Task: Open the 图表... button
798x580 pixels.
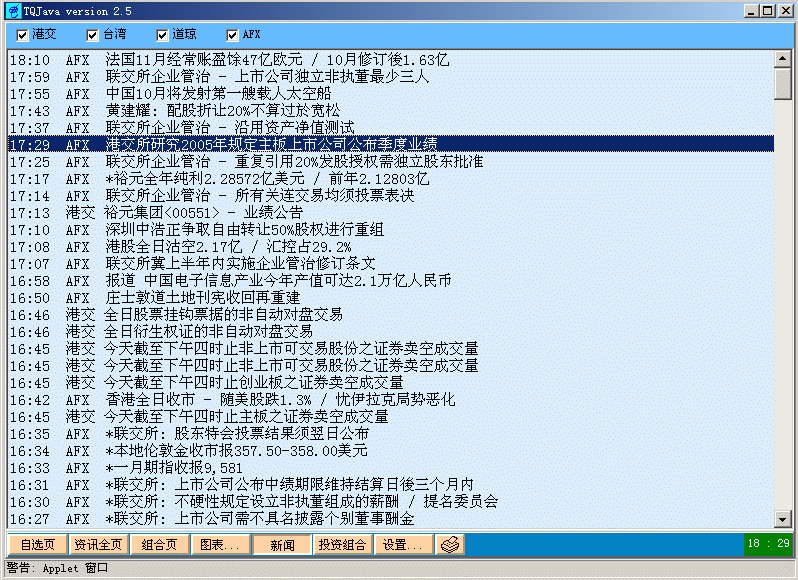Action: pyautogui.click(x=220, y=544)
